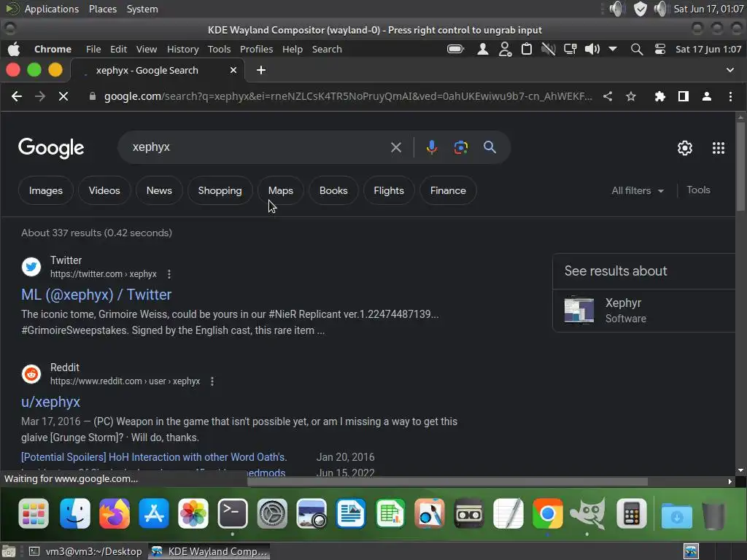Search by image with Google Lens
Viewport: 747px width, 560px height.
(x=461, y=147)
